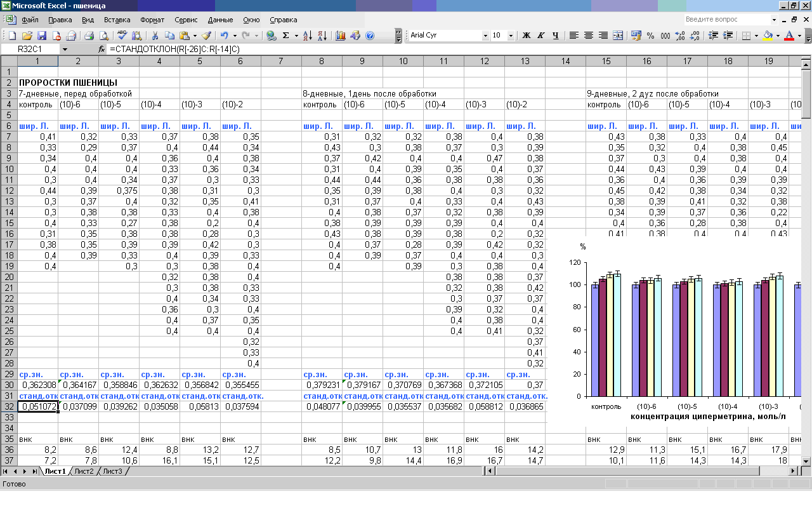Activate Format Painter brush
The width and height of the screenshot is (812, 508).
click(x=206, y=36)
